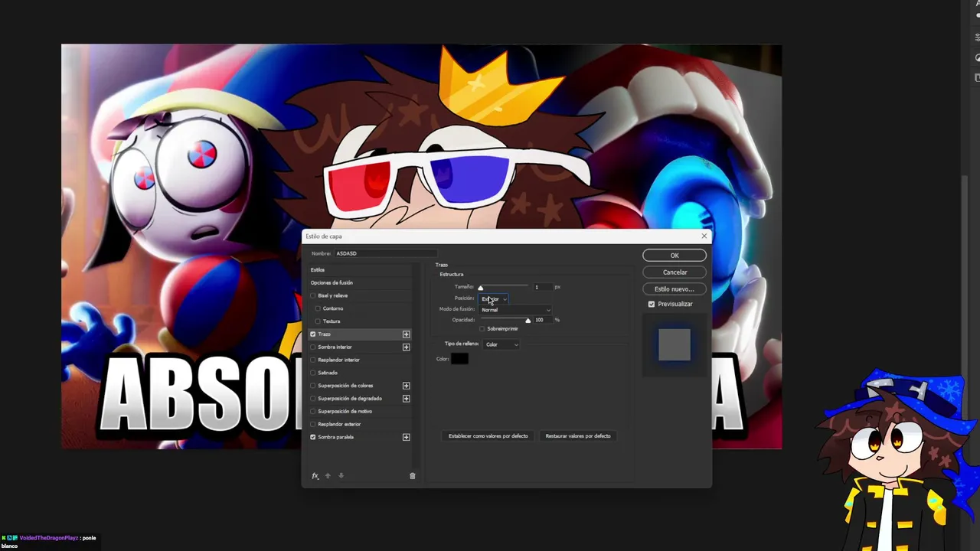Image resolution: width=980 pixels, height=551 pixels.
Task: Click the OK button
Action: point(675,256)
